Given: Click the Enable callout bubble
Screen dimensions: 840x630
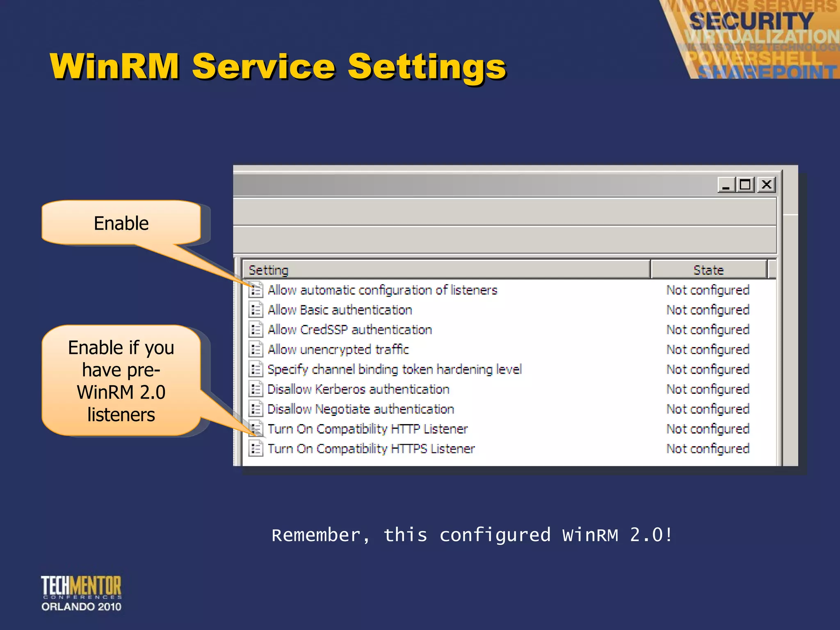Looking at the screenshot, I should 121,224.
